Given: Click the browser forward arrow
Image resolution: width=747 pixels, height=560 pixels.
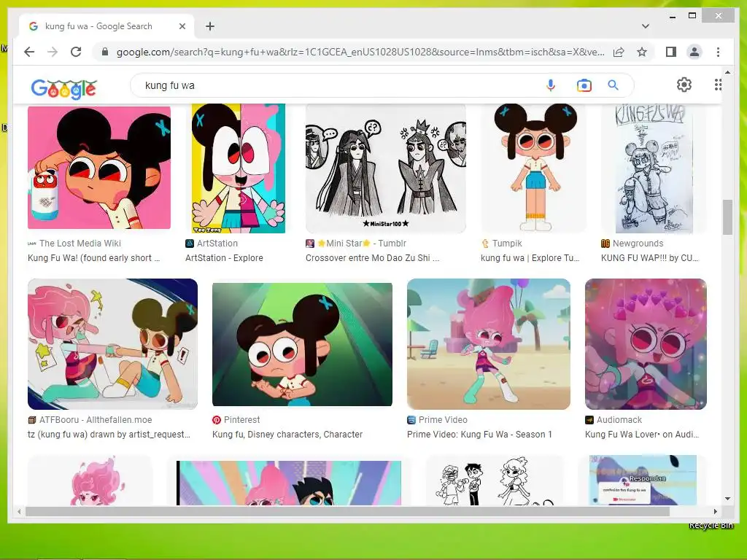Looking at the screenshot, I should [53, 52].
